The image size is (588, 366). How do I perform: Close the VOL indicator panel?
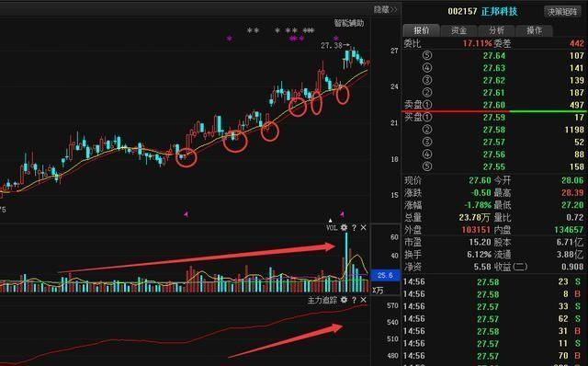coord(364,227)
